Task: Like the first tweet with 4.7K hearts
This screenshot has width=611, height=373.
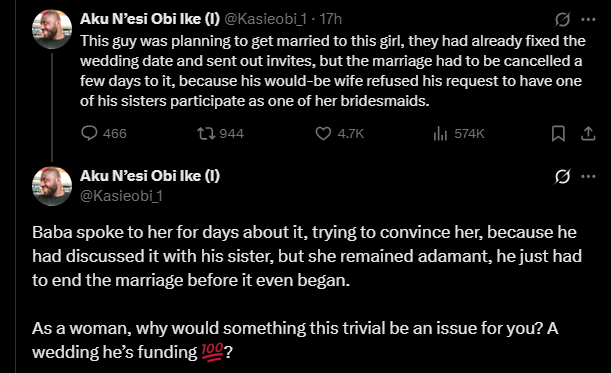Action: click(323, 134)
